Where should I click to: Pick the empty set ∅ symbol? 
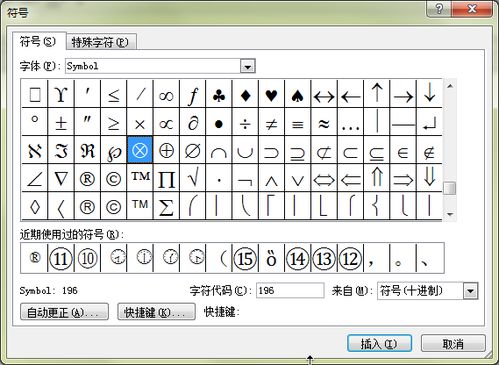click(x=193, y=150)
